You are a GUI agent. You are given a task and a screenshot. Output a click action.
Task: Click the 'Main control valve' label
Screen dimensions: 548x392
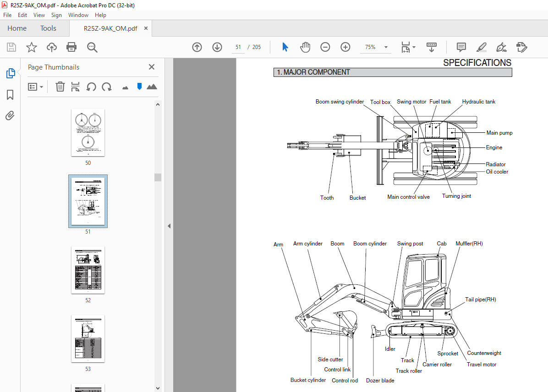[x=408, y=197]
